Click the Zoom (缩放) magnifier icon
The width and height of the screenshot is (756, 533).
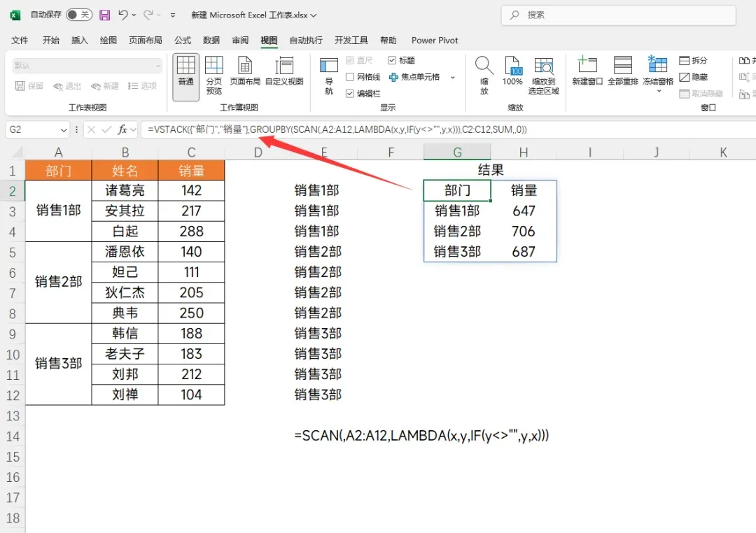tap(484, 76)
